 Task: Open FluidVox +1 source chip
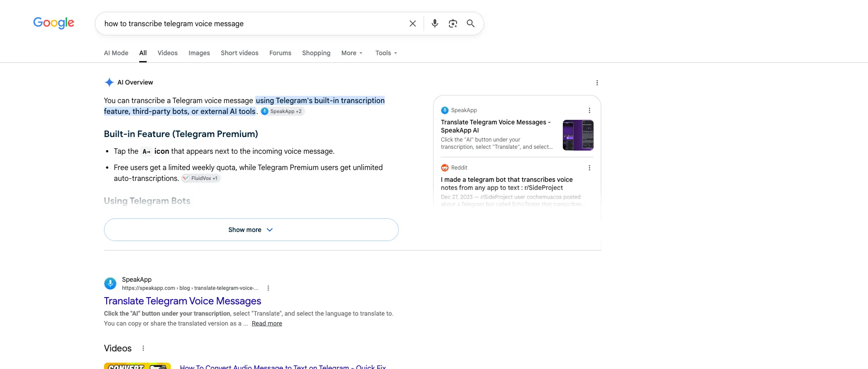pos(201,178)
